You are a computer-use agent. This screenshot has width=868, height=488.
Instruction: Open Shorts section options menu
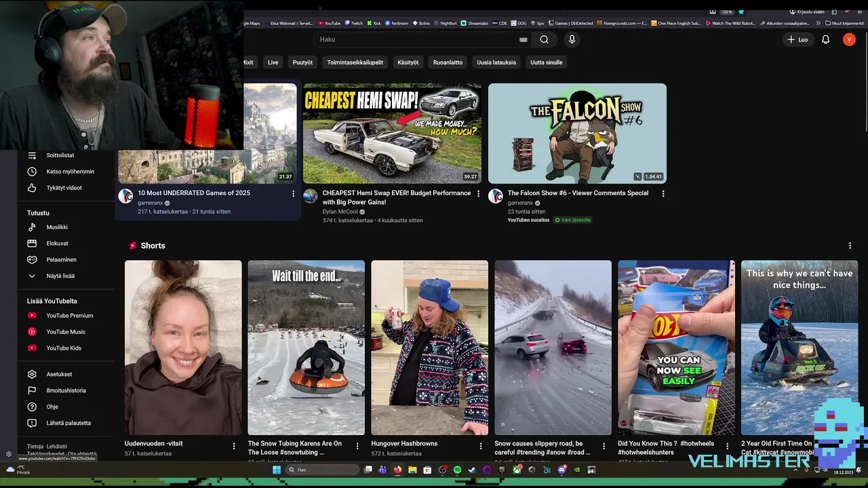point(850,245)
